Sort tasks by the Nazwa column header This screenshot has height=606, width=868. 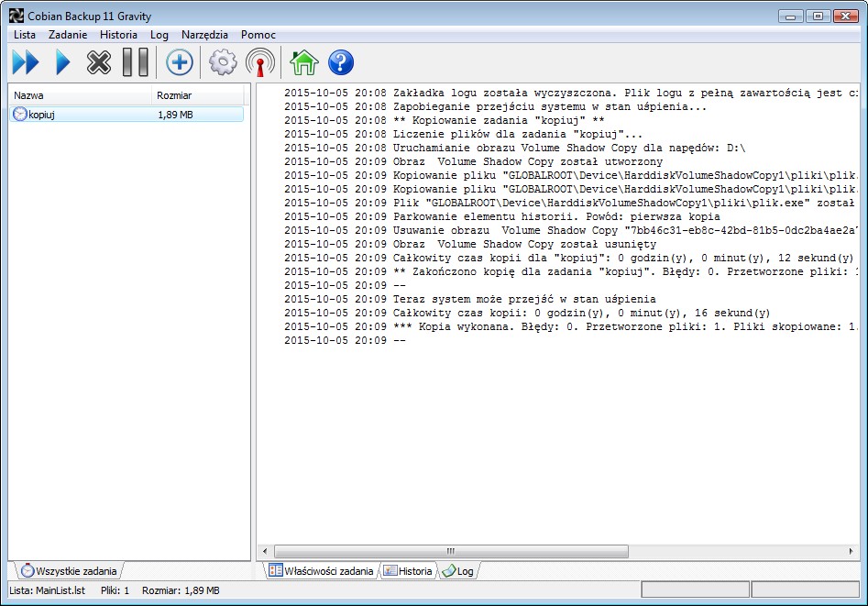point(81,95)
